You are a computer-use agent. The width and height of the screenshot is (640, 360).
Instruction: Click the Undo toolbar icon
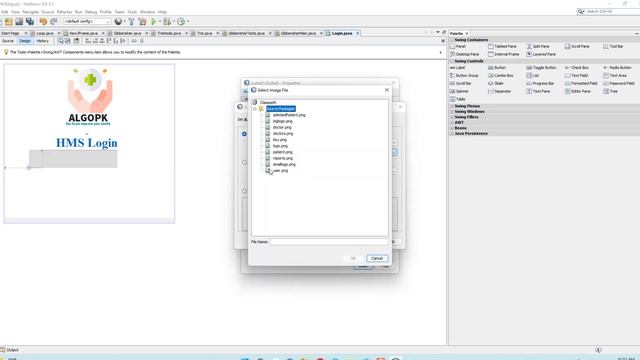pyautogui.click(x=43, y=22)
